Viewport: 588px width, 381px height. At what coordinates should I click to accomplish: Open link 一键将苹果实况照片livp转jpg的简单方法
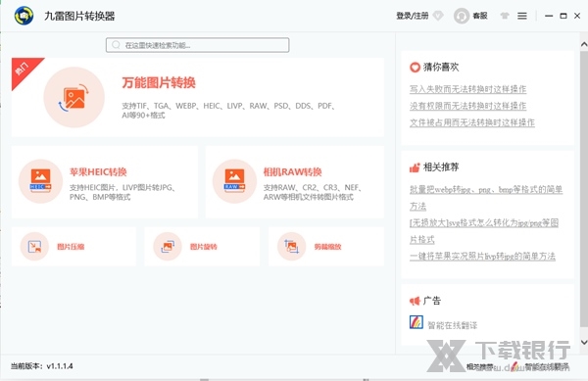point(482,257)
